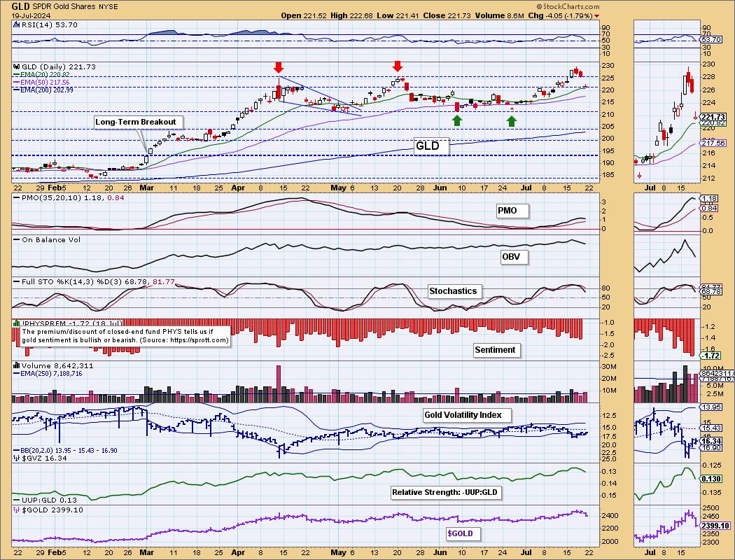Image resolution: width=735 pixels, height=560 pixels.
Task: Select the Low 221.41 value
Action: [398, 15]
